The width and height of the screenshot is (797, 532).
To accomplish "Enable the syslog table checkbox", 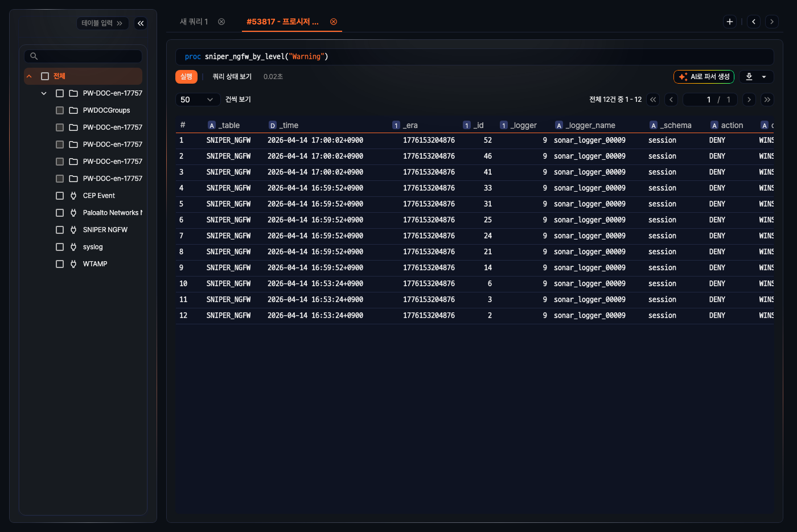I will (60, 247).
